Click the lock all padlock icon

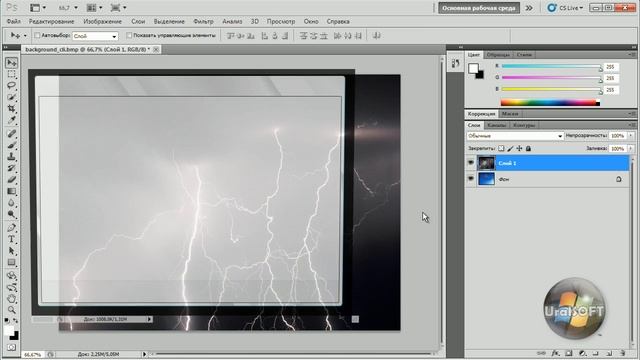528,149
